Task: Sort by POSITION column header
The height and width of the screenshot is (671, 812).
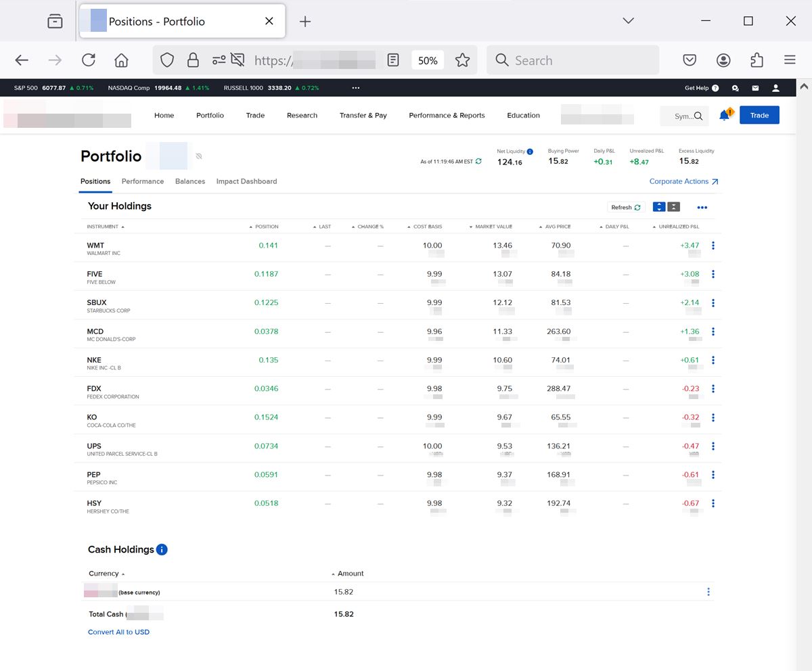Action: [x=264, y=227]
